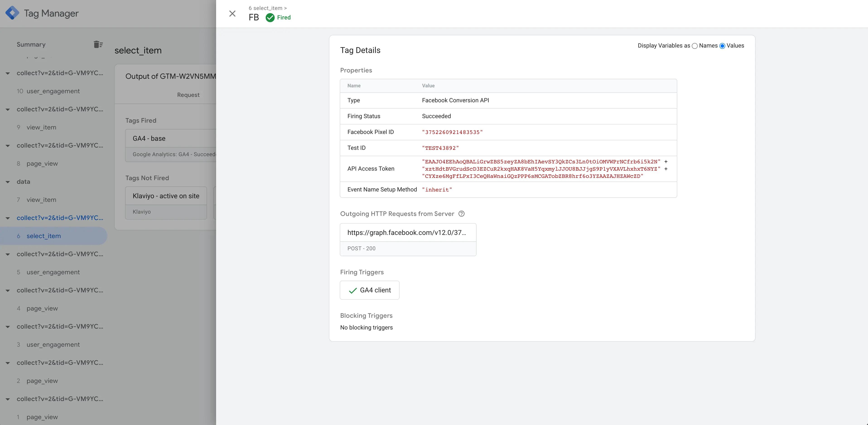The height and width of the screenshot is (425, 868).
Task: Collapse the collect group above page_view 2
Action: (8, 363)
